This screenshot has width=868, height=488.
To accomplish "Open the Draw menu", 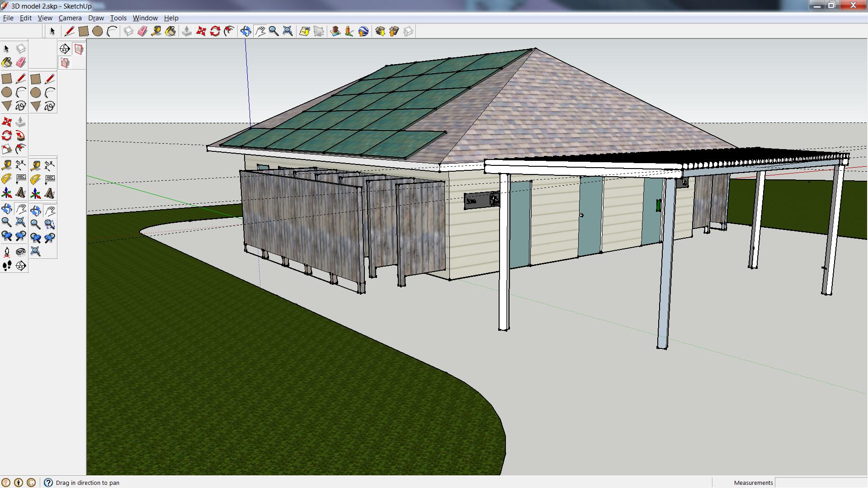I will tap(96, 18).
